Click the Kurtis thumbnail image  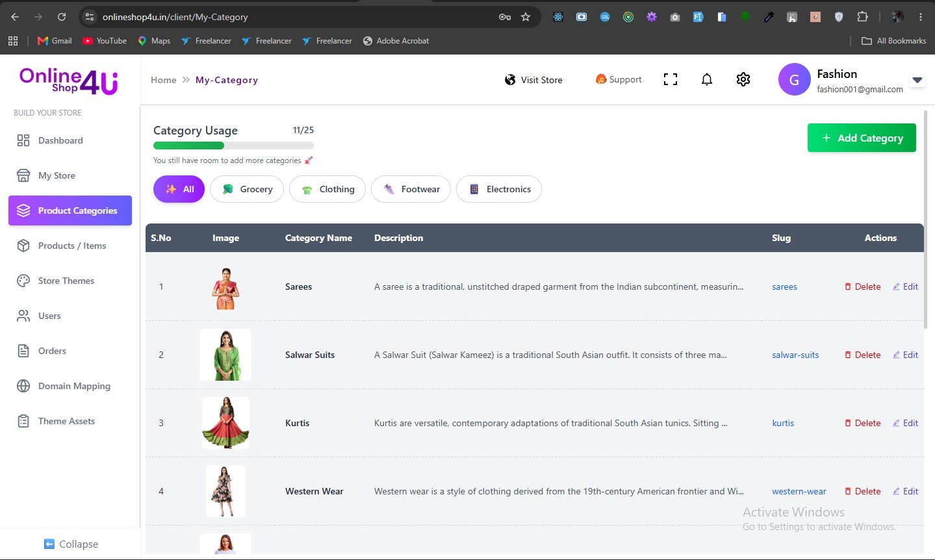225,423
